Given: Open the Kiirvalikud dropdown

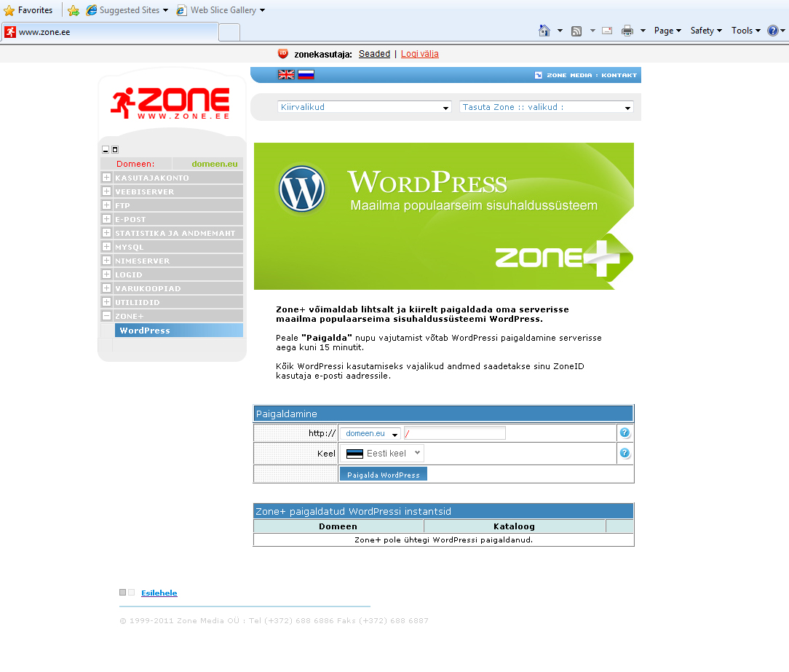Looking at the screenshot, I should coord(365,107).
